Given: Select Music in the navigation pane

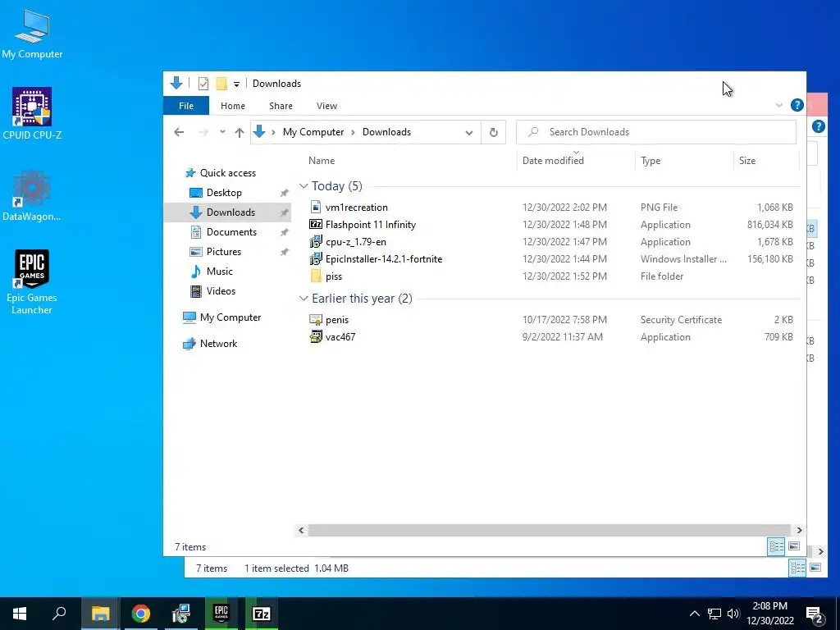Looking at the screenshot, I should (220, 271).
